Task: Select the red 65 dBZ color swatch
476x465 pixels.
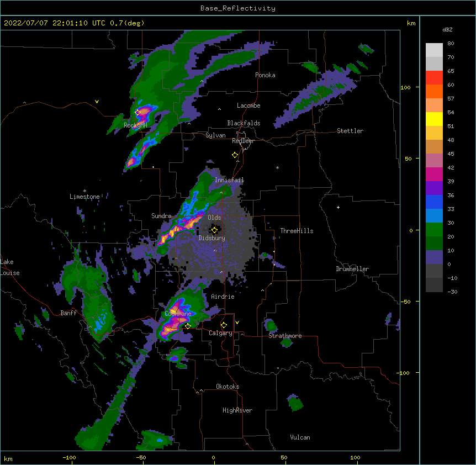Action: click(x=434, y=78)
